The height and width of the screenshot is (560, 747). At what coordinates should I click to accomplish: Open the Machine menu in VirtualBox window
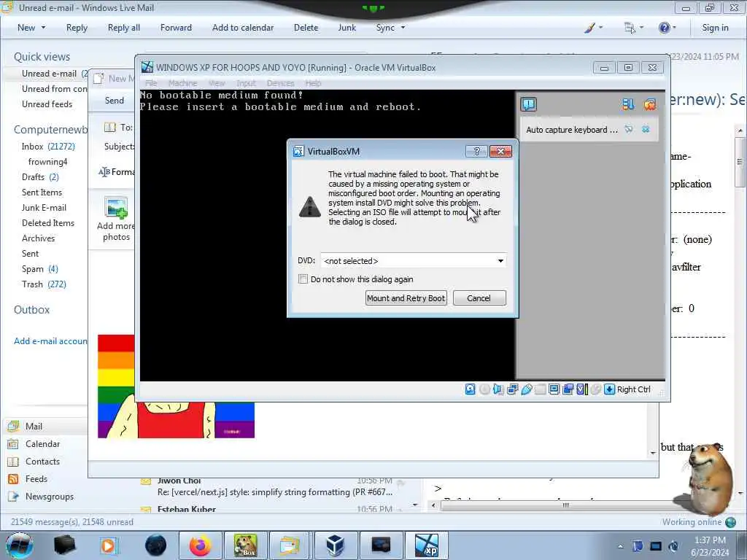pos(182,83)
